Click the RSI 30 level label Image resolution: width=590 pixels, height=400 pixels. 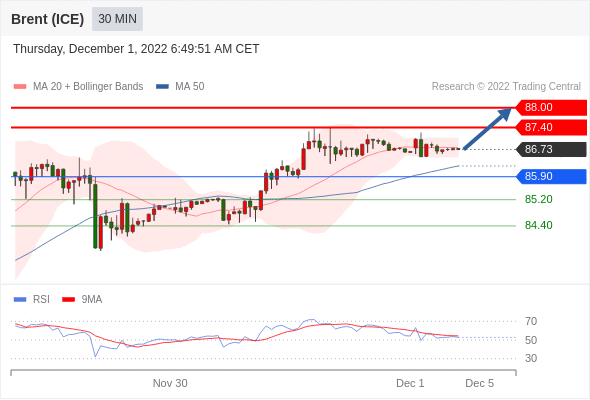(x=531, y=358)
